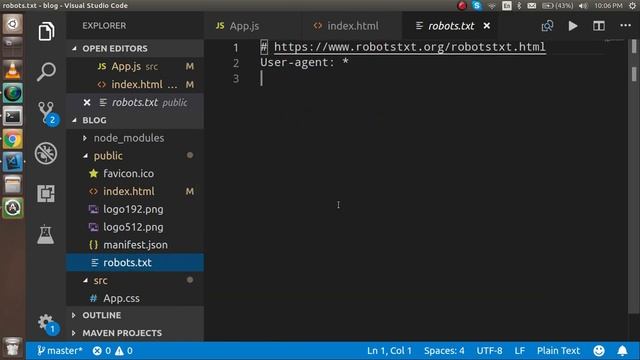640x360 pixels.
Task: Click the clock showing 10:06 PM
Action: pos(608,5)
